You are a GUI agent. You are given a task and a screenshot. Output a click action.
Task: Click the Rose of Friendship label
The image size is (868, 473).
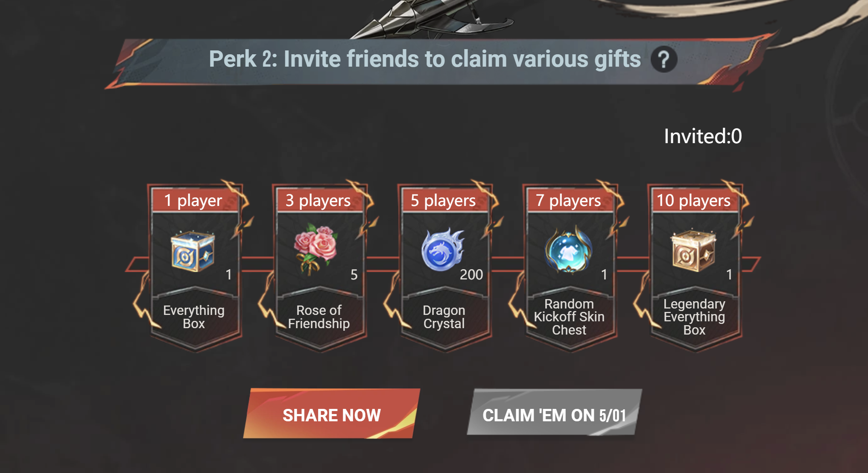[x=319, y=317]
